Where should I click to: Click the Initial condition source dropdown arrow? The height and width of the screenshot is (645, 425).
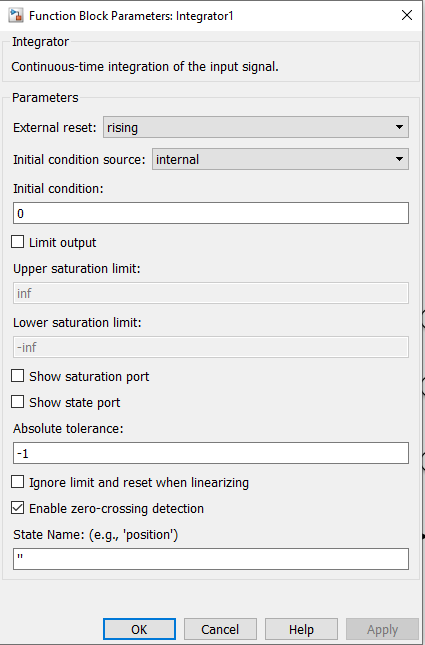coord(399,159)
